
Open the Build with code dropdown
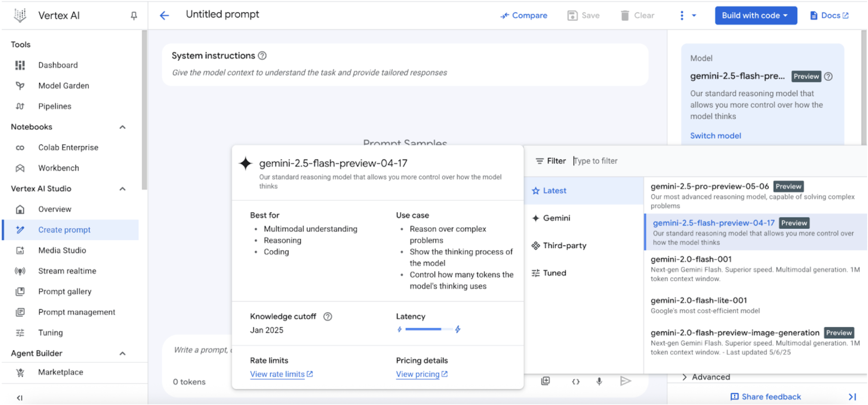(x=756, y=15)
